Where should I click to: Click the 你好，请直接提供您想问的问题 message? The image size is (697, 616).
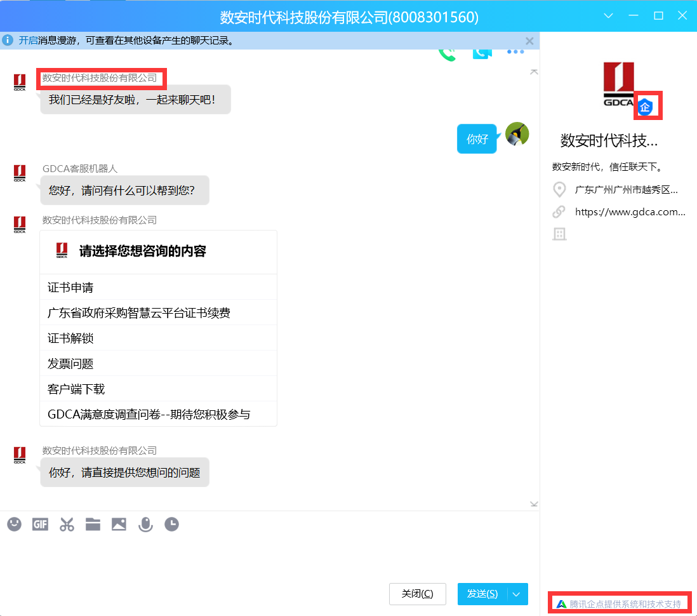pos(125,472)
